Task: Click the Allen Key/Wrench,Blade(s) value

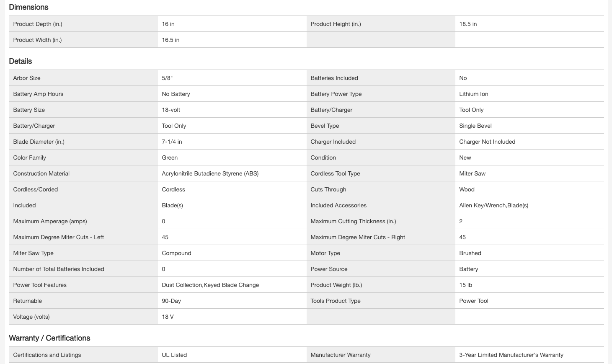Action: pos(493,205)
